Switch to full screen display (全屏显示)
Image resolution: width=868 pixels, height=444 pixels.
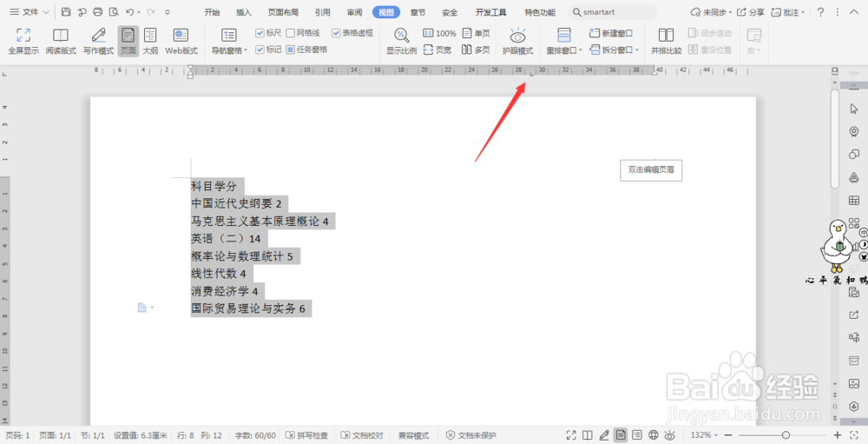[x=23, y=42]
